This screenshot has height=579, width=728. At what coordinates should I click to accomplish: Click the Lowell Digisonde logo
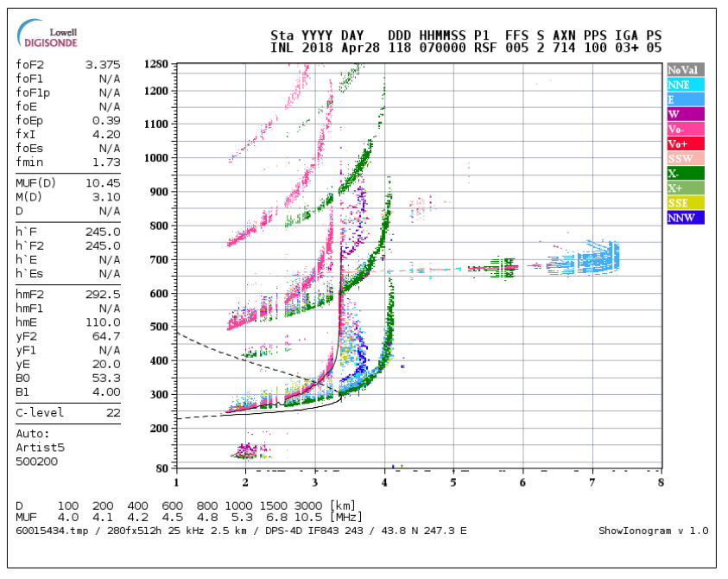click(x=47, y=34)
